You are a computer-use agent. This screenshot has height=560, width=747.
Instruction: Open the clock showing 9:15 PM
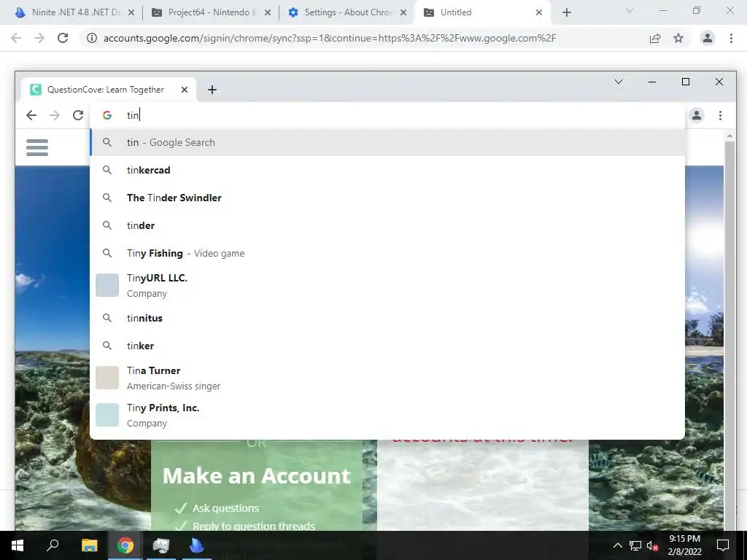click(x=684, y=545)
